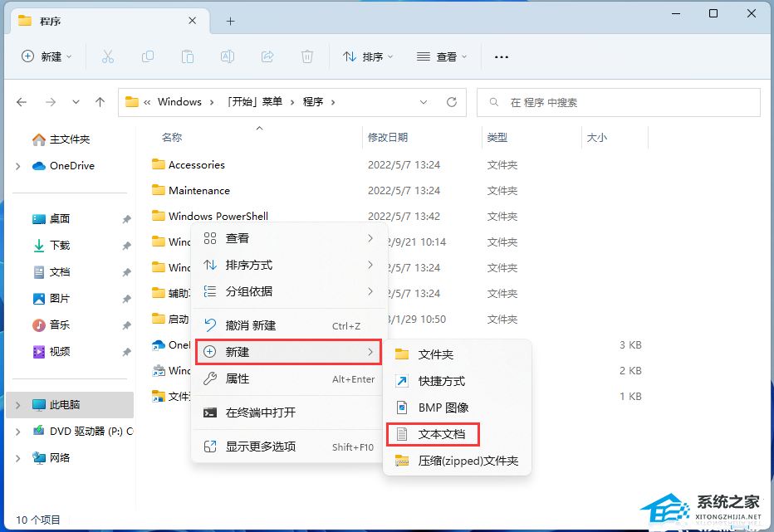The image size is (774, 532).
Task: Create new 压缩(zipped)文件夹 from submenu
Action: pyautogui.click(x=457, y=461)
